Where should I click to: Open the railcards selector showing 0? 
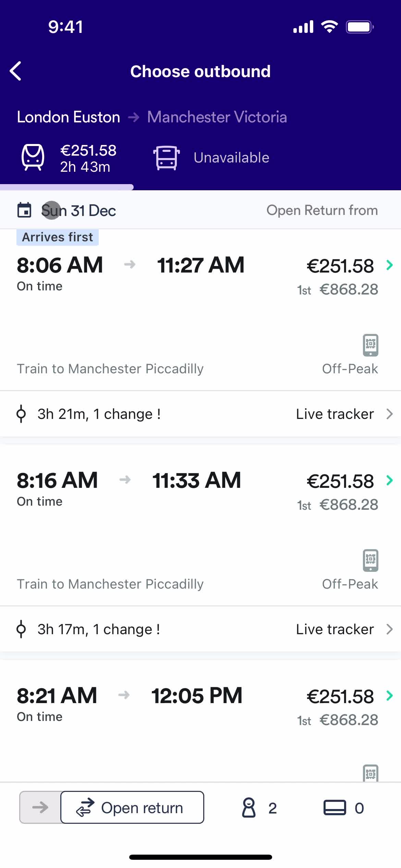click(344, 808)
